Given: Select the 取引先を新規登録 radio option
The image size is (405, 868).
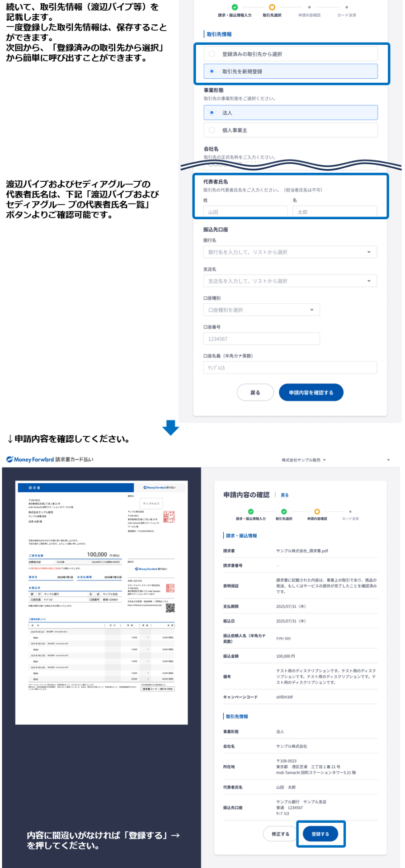Looking at the screenshot, I should (212, 71).
